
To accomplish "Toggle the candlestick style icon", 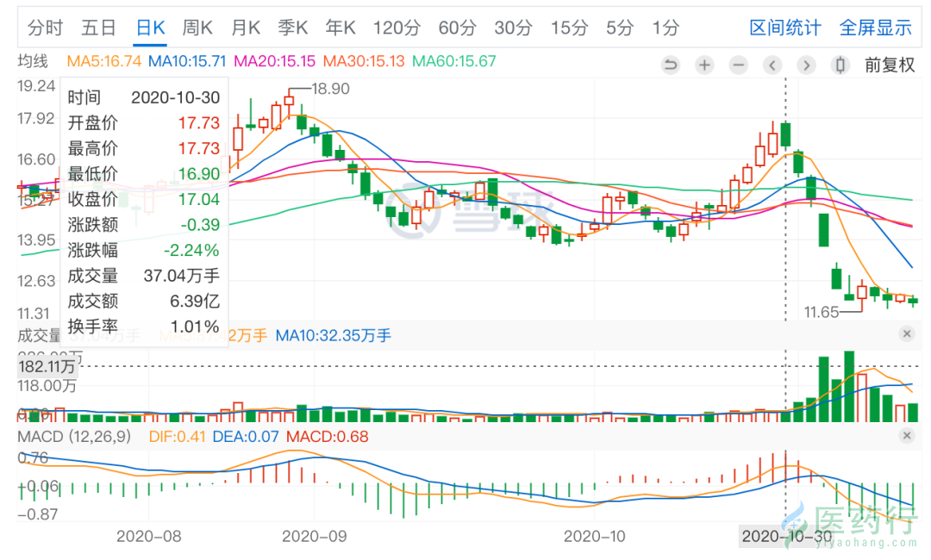I will pos(840,65).
